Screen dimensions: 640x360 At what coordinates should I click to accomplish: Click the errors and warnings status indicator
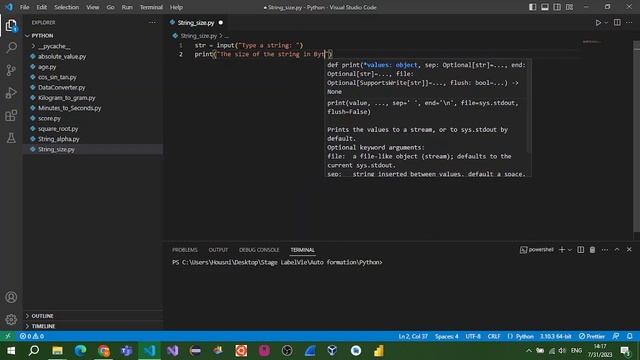[32, 336]
